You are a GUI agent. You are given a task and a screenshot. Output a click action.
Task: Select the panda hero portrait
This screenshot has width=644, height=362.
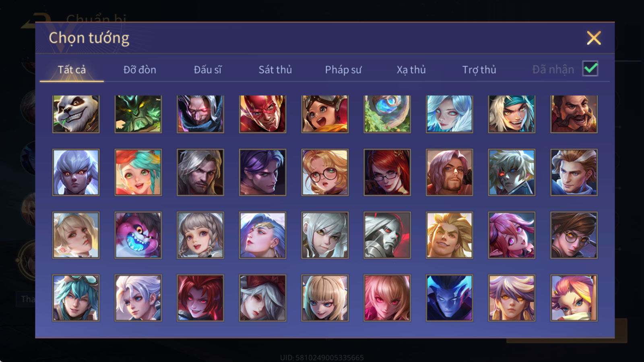[76, 114]
